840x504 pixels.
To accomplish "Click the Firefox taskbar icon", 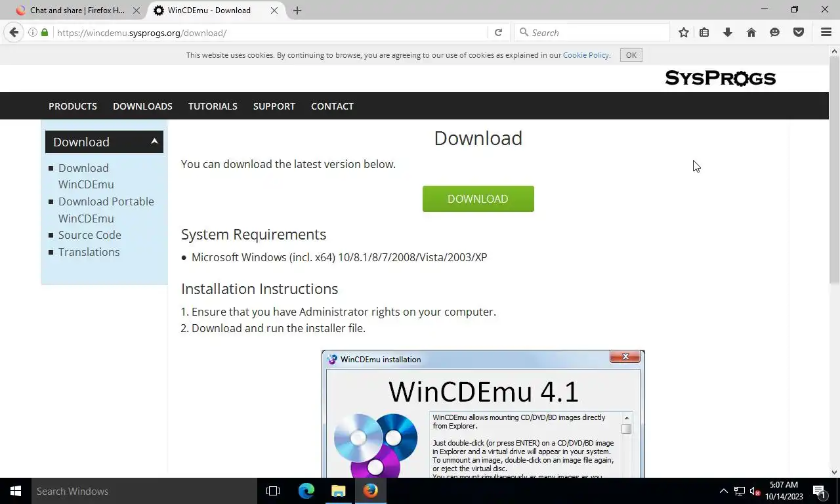I will (x=371, y=491).
